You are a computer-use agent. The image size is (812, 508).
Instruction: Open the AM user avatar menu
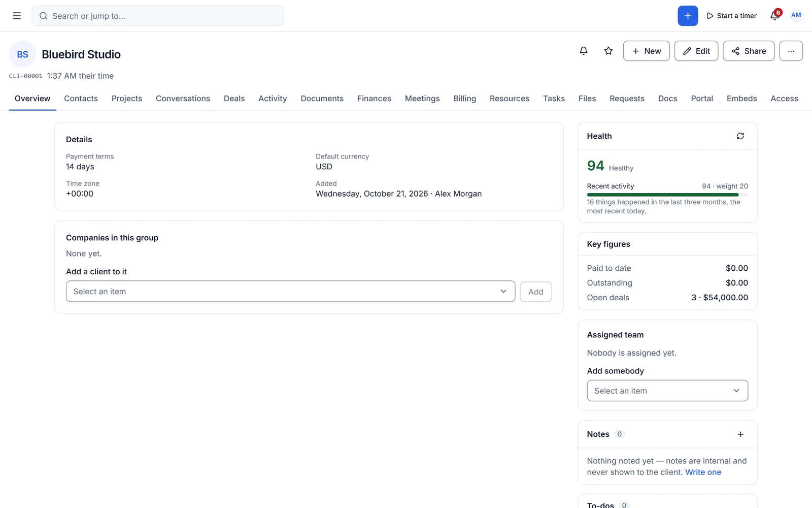point(796,15)
